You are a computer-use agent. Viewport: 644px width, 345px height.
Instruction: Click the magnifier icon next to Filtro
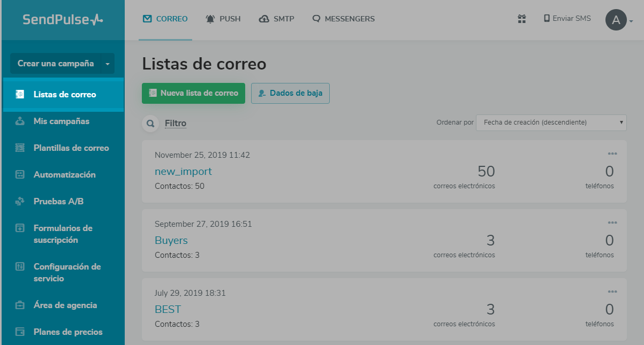[x=150, y=124]
